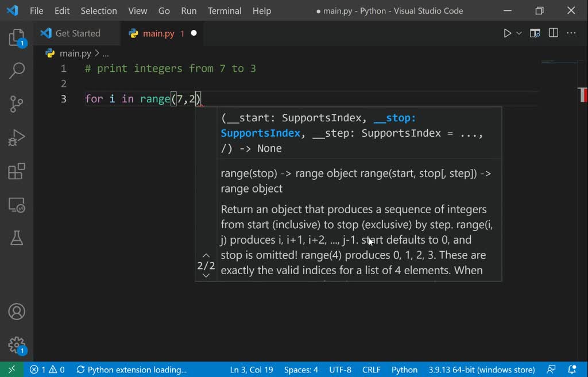588x377 pixels.
Task: Open Accounts menu in activity bar
Action: point(17,311)
